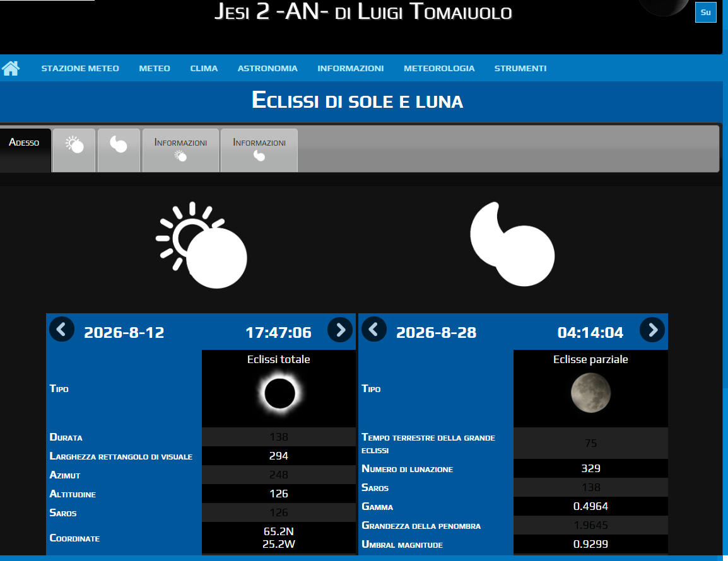The width and height of the screenshot is (728, 561).
Task: Click the total eclipse corona thumbnail
Action: (x=279, y=394)
